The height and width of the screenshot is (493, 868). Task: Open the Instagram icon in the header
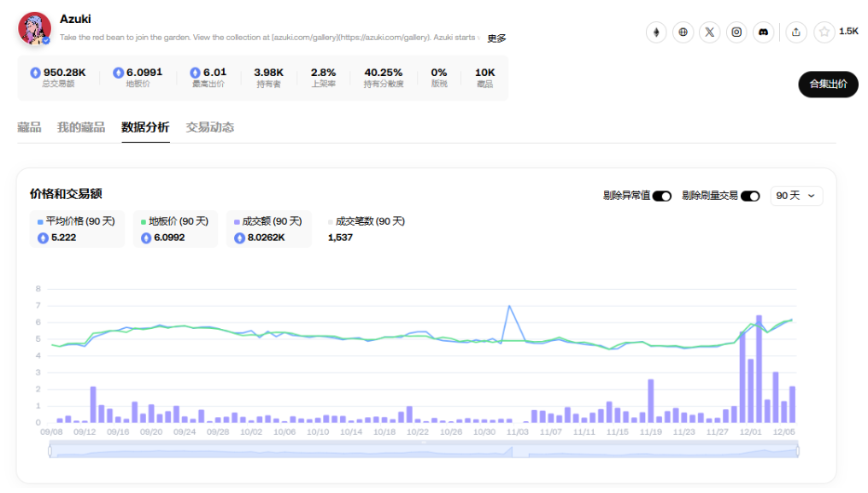pyautogui.click(x=736, y=32)
